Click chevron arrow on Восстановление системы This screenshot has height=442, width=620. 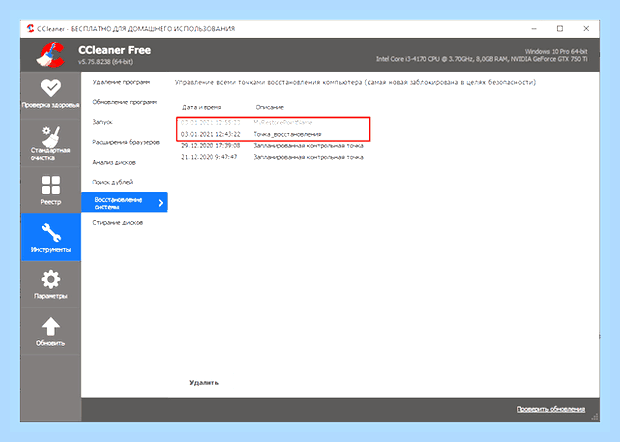161,203
